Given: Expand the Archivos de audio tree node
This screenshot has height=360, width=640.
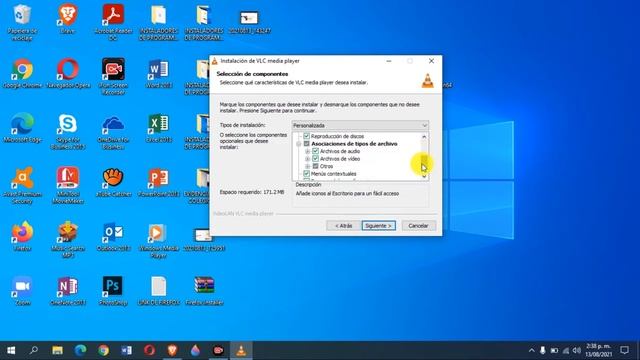Looking at the screenshot, I should 307,151.
